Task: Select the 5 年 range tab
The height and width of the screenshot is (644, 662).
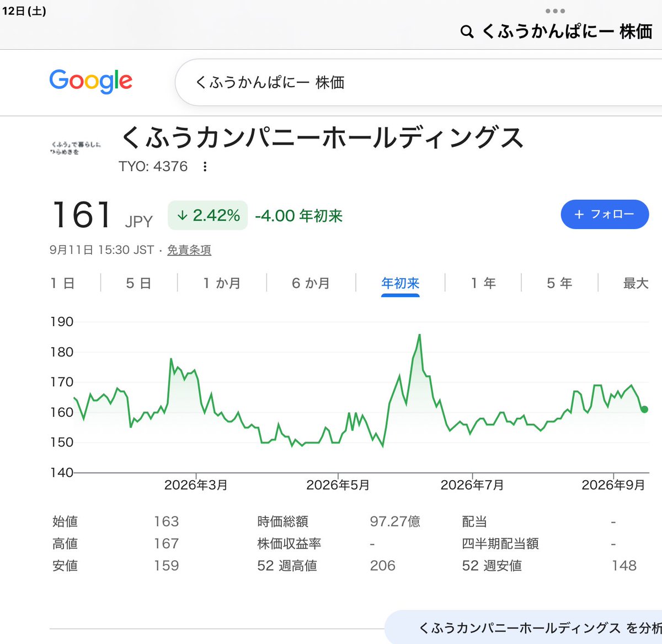Action: 559,283
